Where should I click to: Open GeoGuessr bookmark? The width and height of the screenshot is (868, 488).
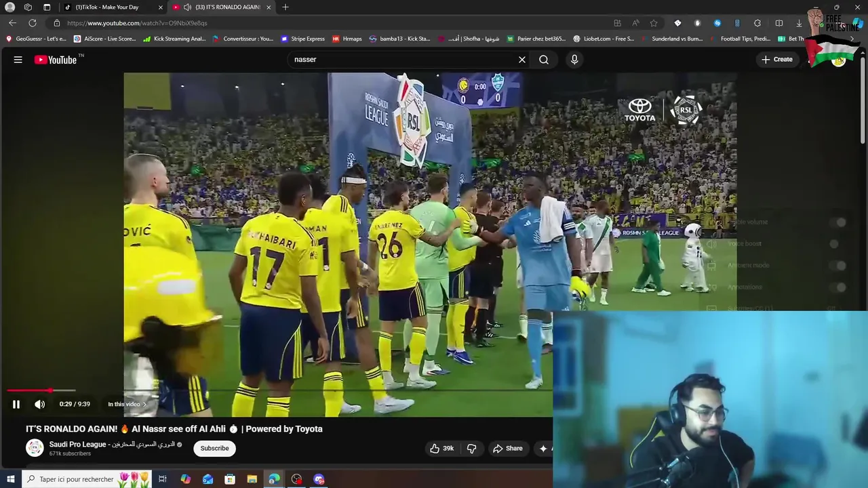[36, 39]
